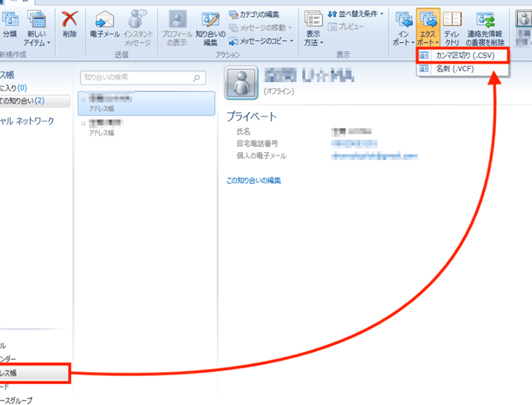Choose カンマ区切り (.CSV) from export menu
The width and height of the screenshot is (532, 405).
click(x=463, y=55)
